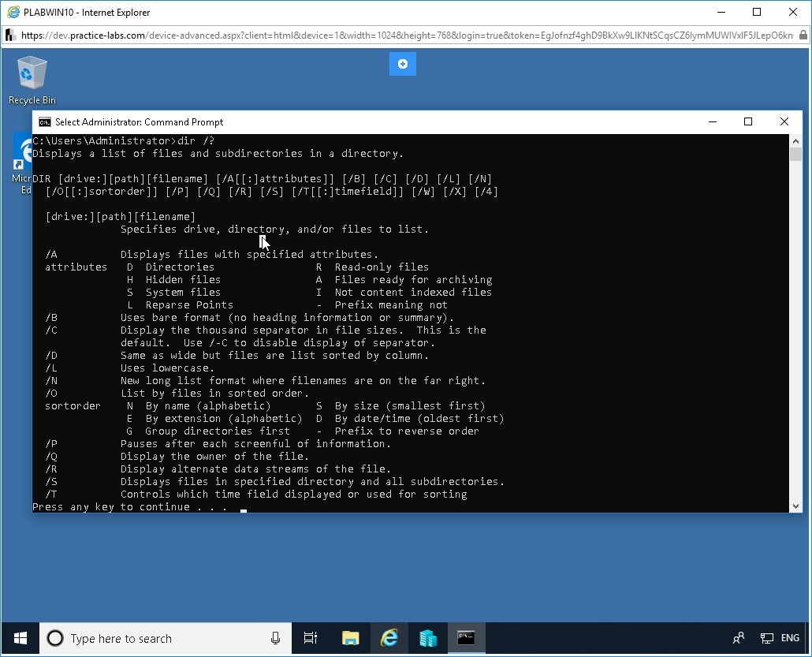
Task: Click 'Uses bare format' description line
Action: tap(287, 317)
